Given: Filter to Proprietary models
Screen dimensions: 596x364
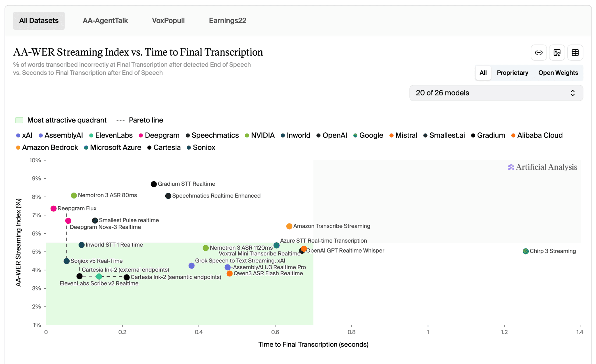Looking at the screenshot, I should click(512, 73).
